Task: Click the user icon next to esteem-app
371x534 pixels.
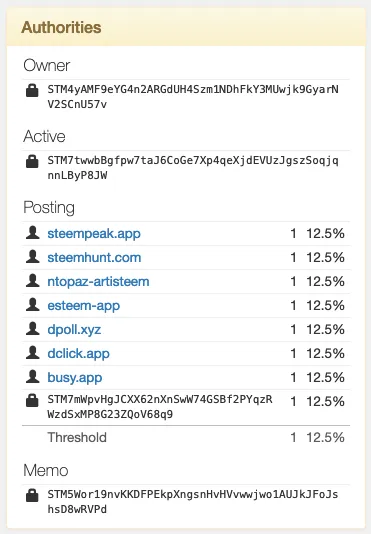Action: click(33, 305)
